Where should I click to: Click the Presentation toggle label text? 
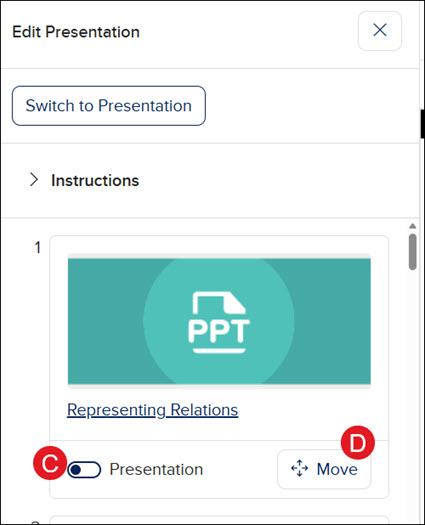click(156, 469)
